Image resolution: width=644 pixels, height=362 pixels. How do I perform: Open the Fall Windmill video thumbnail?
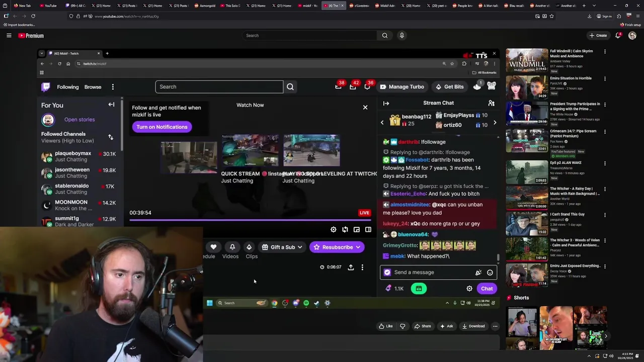527,60
